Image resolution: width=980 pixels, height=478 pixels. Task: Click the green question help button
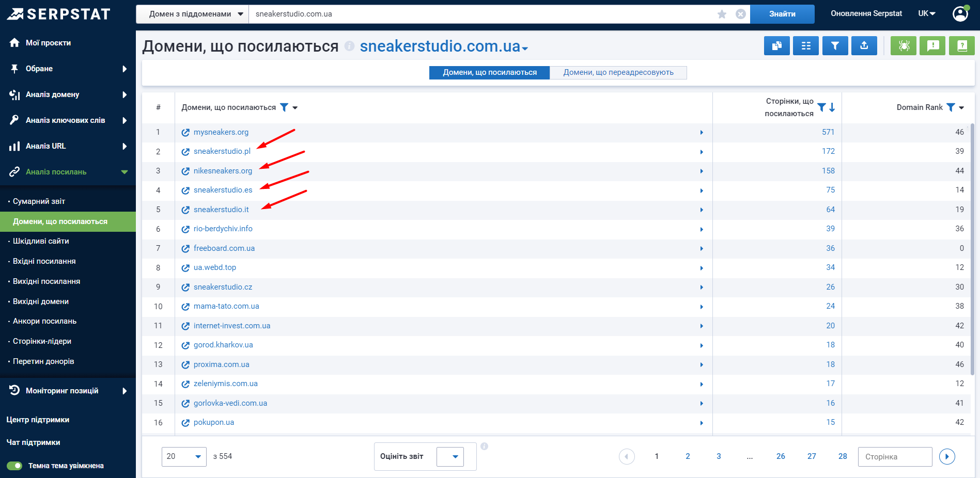961,46
